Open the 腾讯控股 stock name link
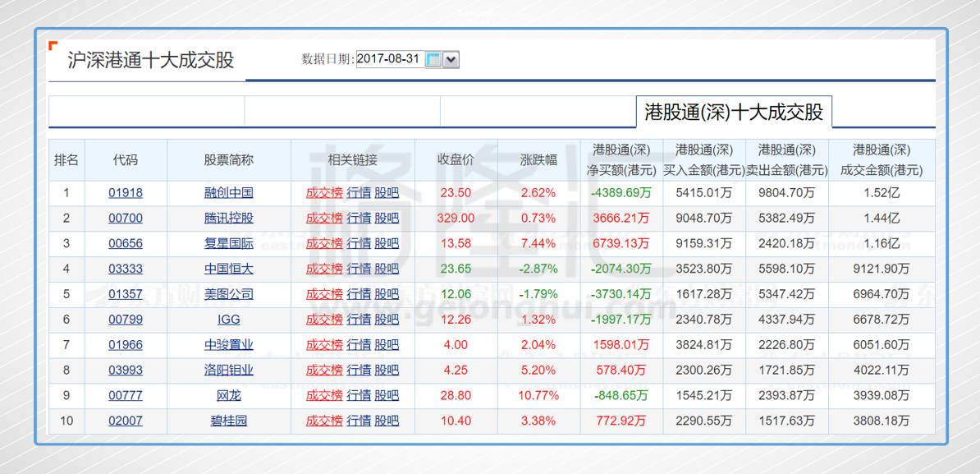 [x=226, y=218]
